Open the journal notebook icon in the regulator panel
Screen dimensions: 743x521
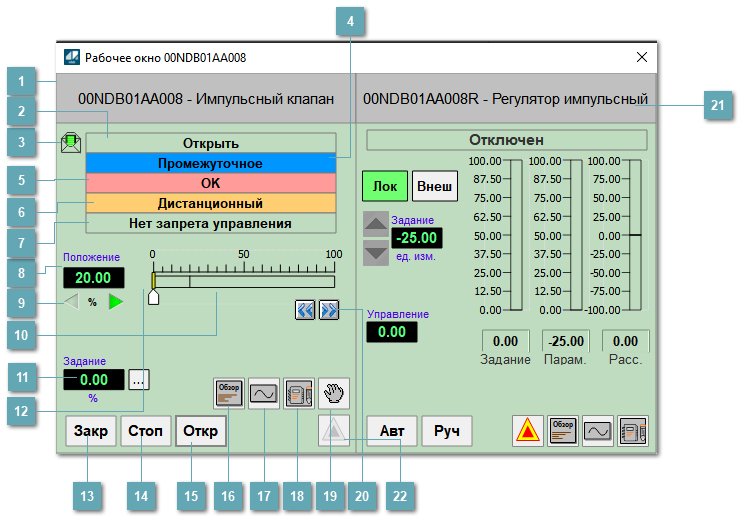(x=633, y=431)
